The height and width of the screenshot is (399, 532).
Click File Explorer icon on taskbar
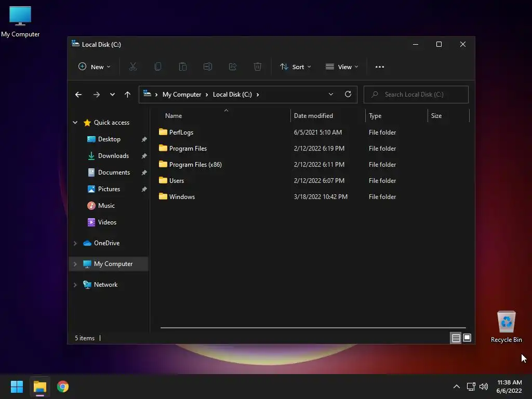click(x=39, y=387)
